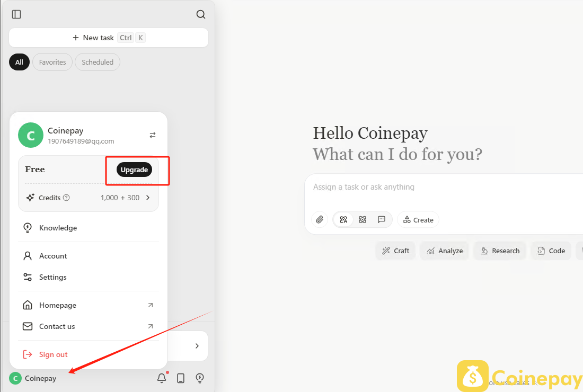This screenshot has height=392, width=583.
Task: Collapse the sidebar with the panel icon
Action: pos(16,14)
